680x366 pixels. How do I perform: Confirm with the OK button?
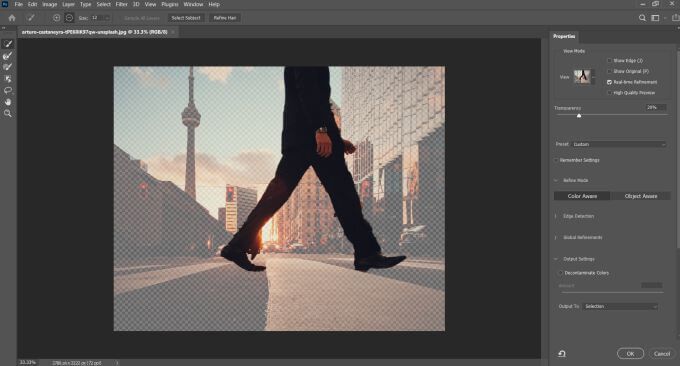pos(630,353)
